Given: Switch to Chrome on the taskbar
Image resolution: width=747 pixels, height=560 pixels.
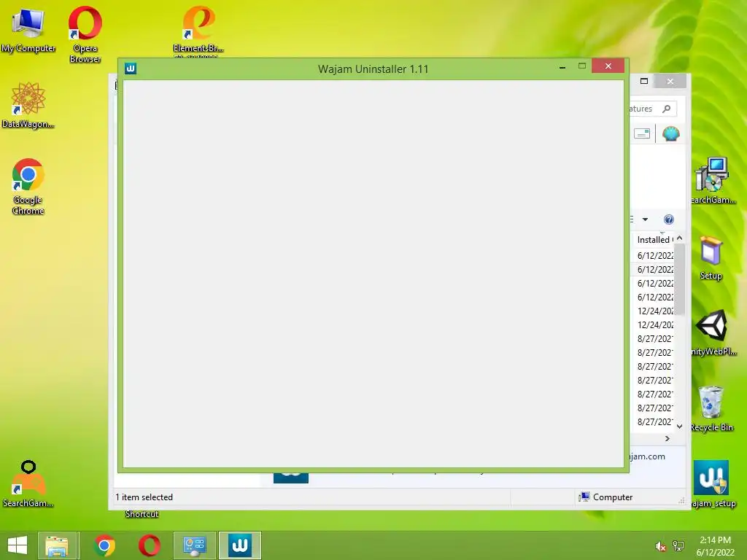Looking at the screenshot, I should (x=105, y=545).
